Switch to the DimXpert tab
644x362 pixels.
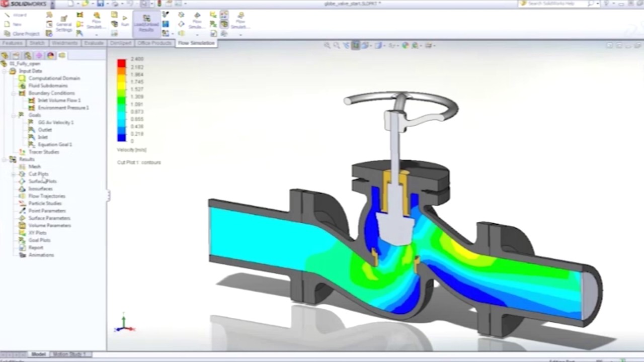pos(121,43)
